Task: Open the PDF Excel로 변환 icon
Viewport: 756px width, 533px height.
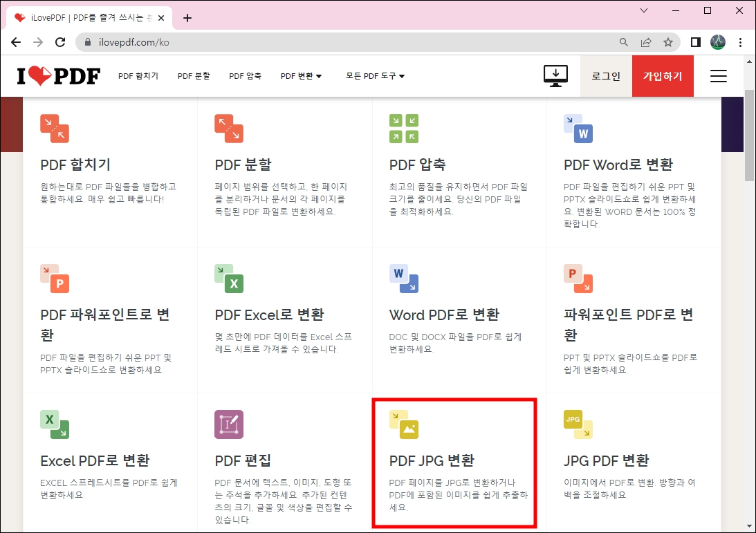Action: [x=229, y=279]
